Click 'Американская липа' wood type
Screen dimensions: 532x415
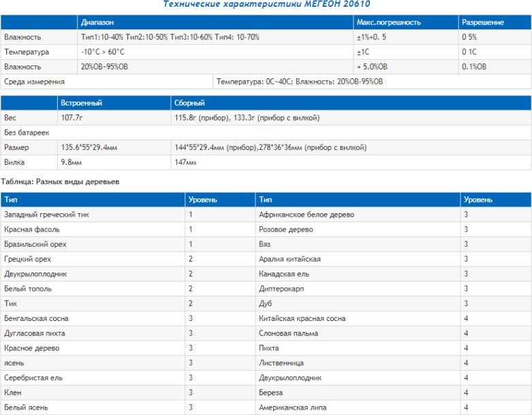(x=292, y=408)
